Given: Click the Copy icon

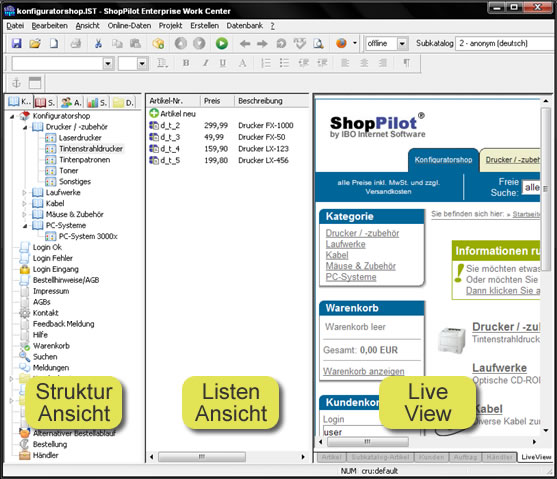Looking at the screenshot, I should pyautogui.click(x=117, y=43).
